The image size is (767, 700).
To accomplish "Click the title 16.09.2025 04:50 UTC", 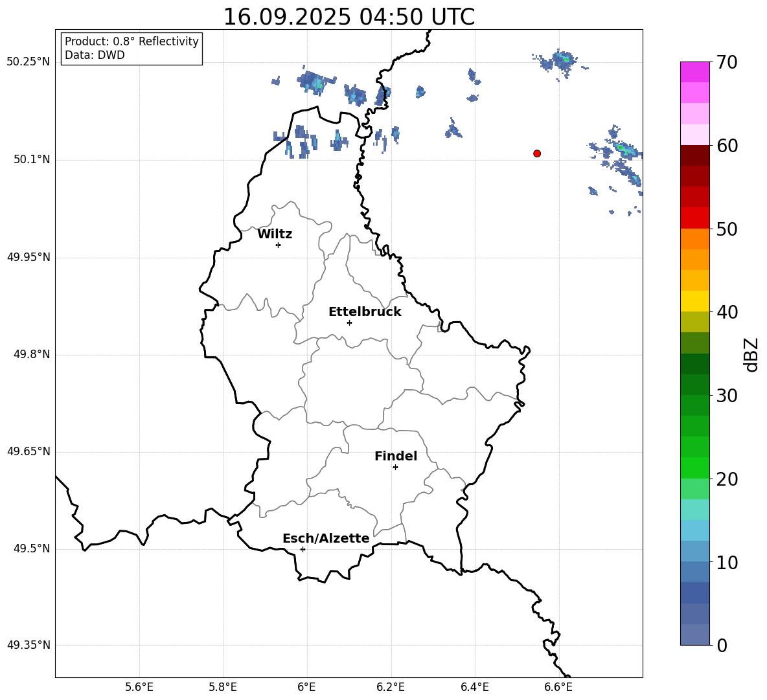I will coord(349,17).
